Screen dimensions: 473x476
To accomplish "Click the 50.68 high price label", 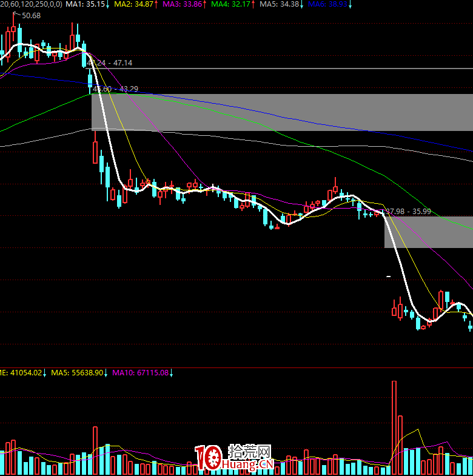I will (x=32, y=16).
